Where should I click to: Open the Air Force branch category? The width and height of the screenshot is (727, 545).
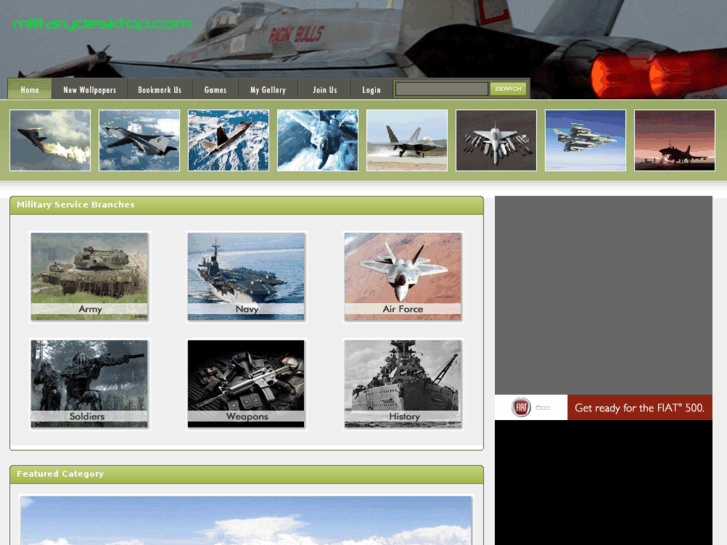click(403, 276)
